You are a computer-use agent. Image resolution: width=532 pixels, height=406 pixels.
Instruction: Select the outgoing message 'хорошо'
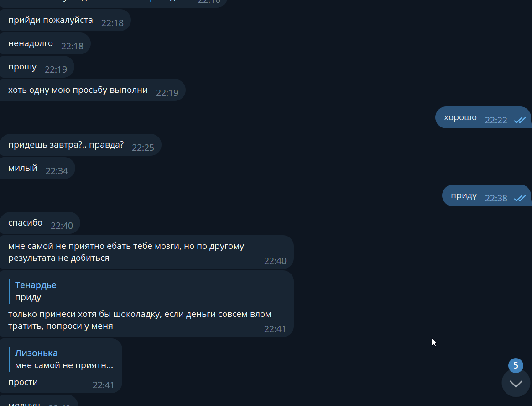483,117
